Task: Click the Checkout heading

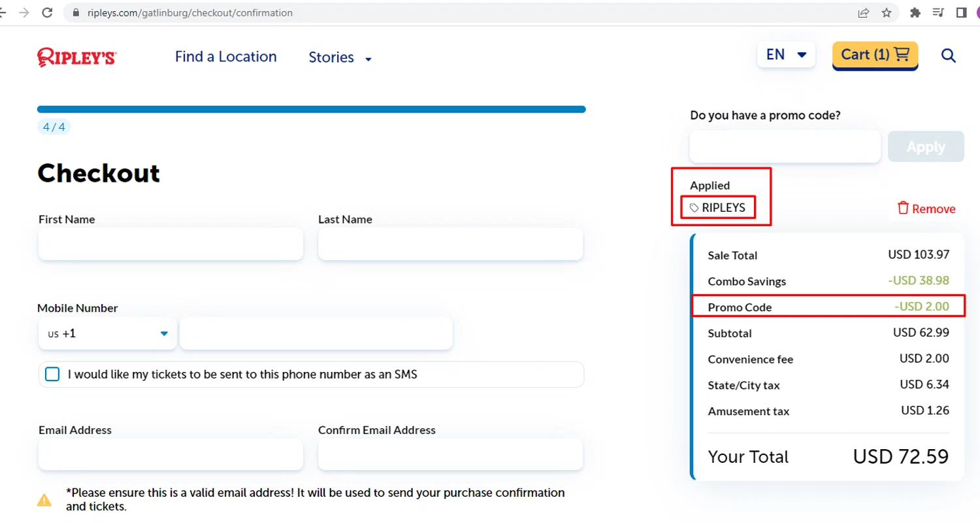Action: 99,173
